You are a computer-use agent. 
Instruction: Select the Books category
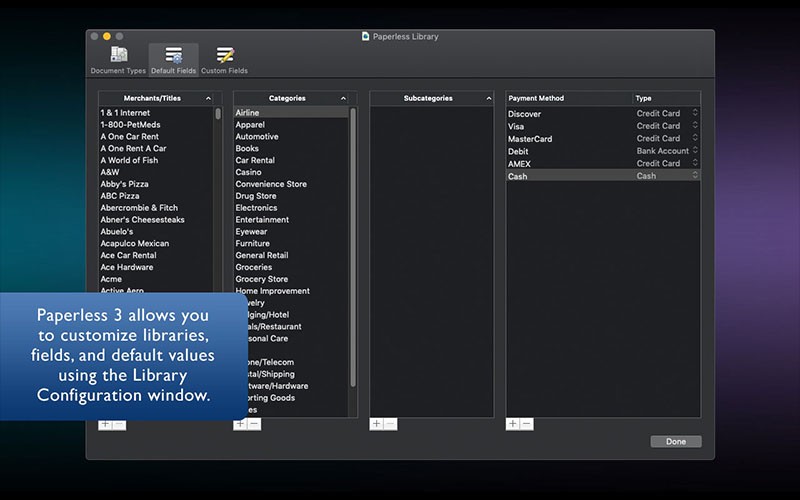(x=291, y=148)
